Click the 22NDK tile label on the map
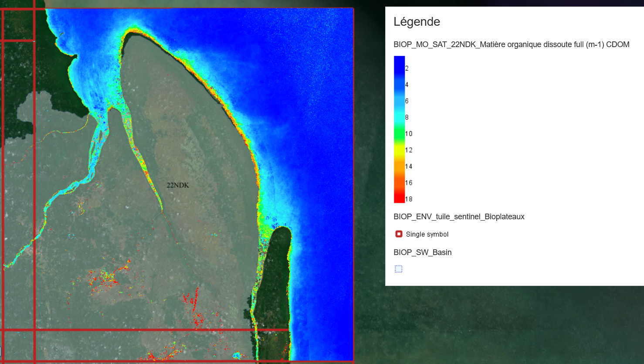 (x=178, y=185)
